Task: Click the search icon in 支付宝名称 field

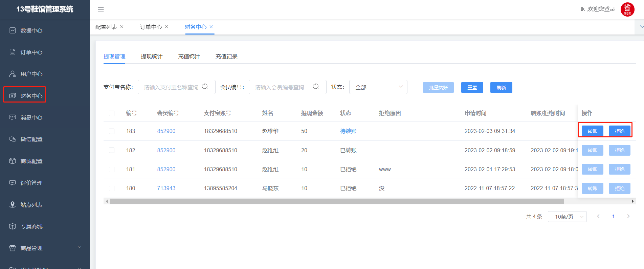Action: click(x=205, y=87)
